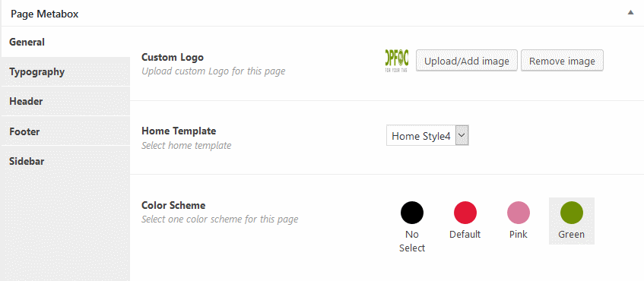The image size is (644, 281).
Task: Click the Pink scheme label
Action: coord(519,235)
